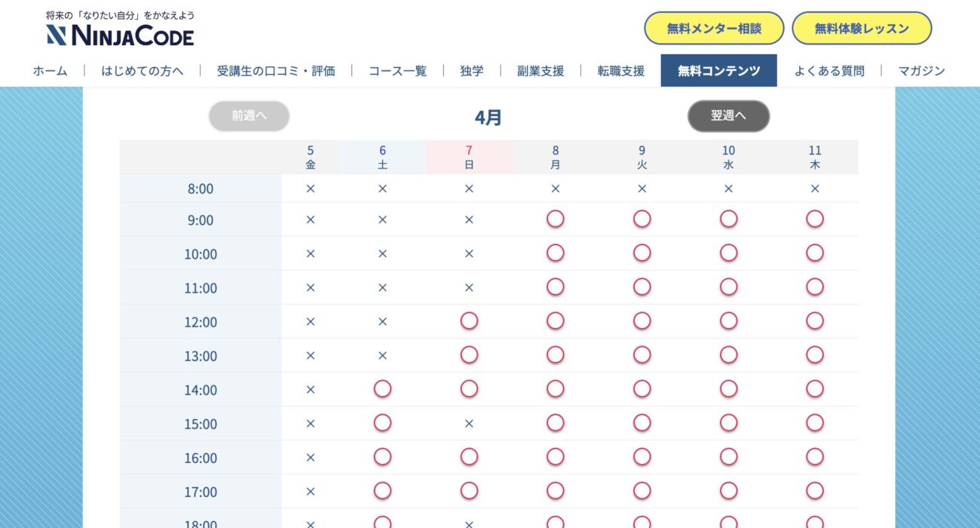980x528 pixels.
Task: Pick the April 8 circle at 11:00
Action: pyautogui.click(x=555, y=287)
